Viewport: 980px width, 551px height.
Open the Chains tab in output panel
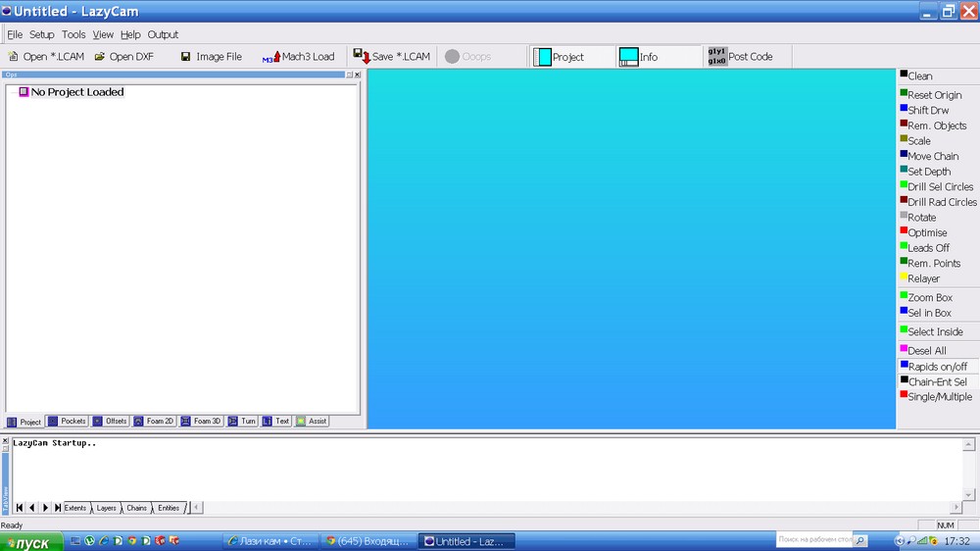pyautogui.click(x=136, y=508)
